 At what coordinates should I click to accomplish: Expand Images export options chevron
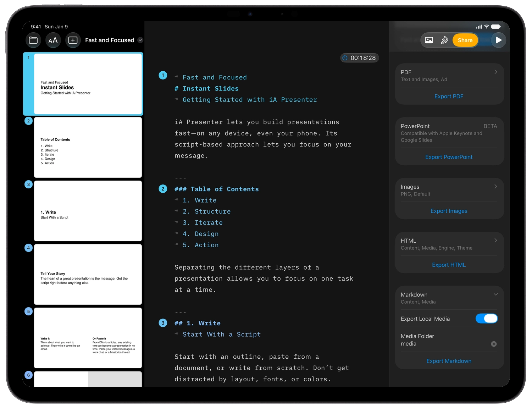pos(495,187)
